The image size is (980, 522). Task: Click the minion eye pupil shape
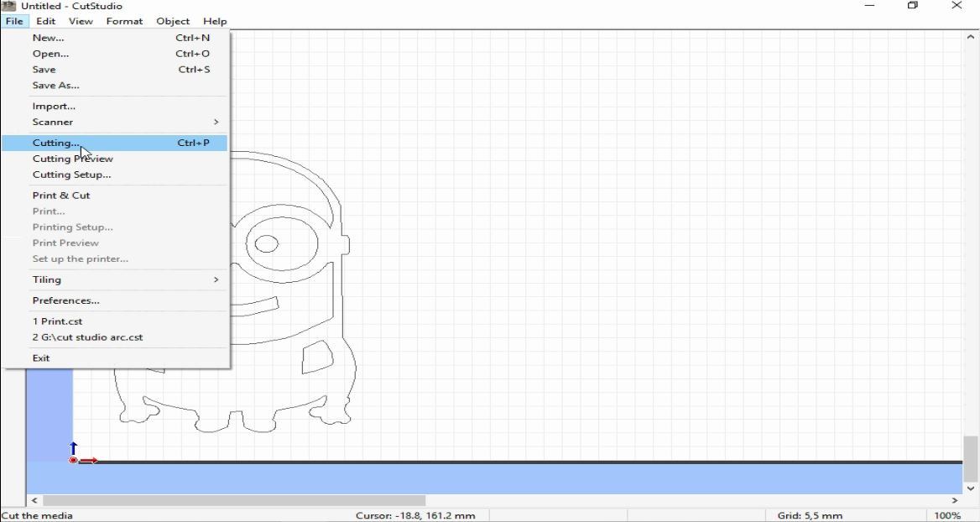267,244
